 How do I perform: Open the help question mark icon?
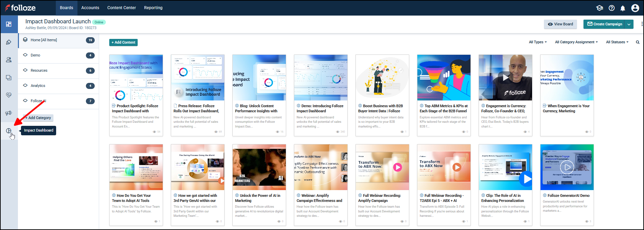coord(612,8)
